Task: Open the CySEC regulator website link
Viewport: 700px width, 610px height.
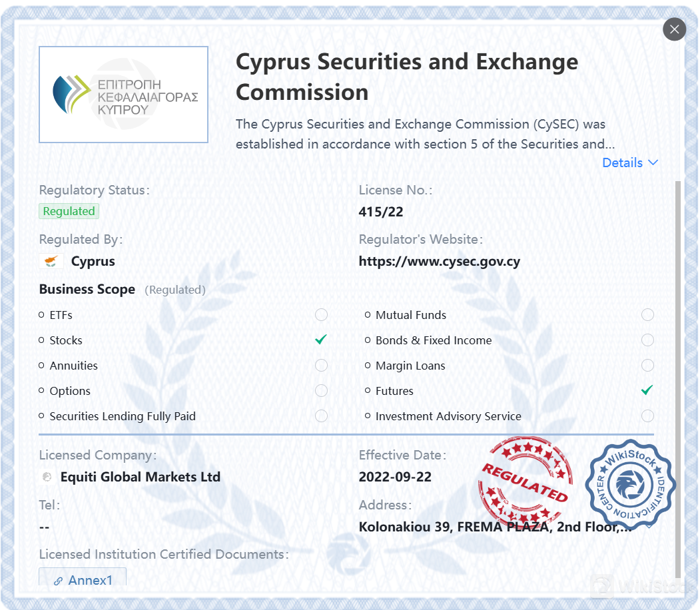Action: [440, 261]
